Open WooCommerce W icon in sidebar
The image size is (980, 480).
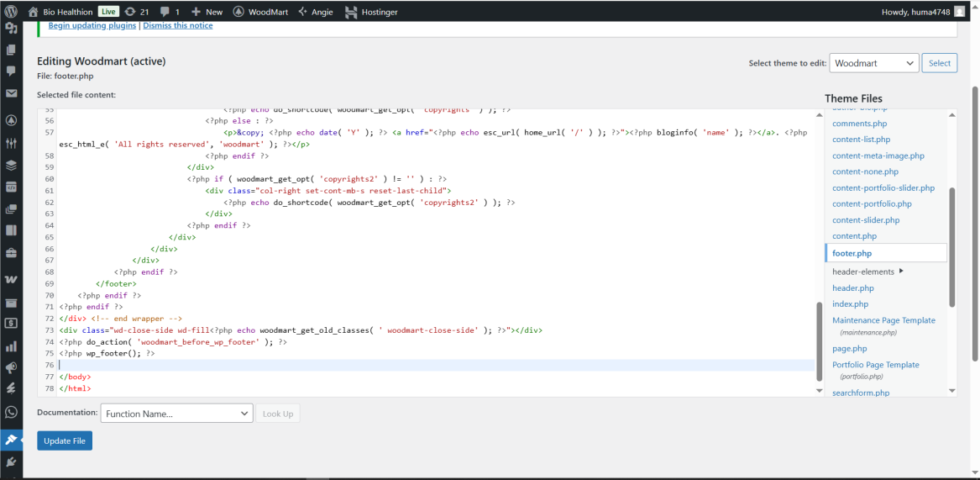click(11, 280)
